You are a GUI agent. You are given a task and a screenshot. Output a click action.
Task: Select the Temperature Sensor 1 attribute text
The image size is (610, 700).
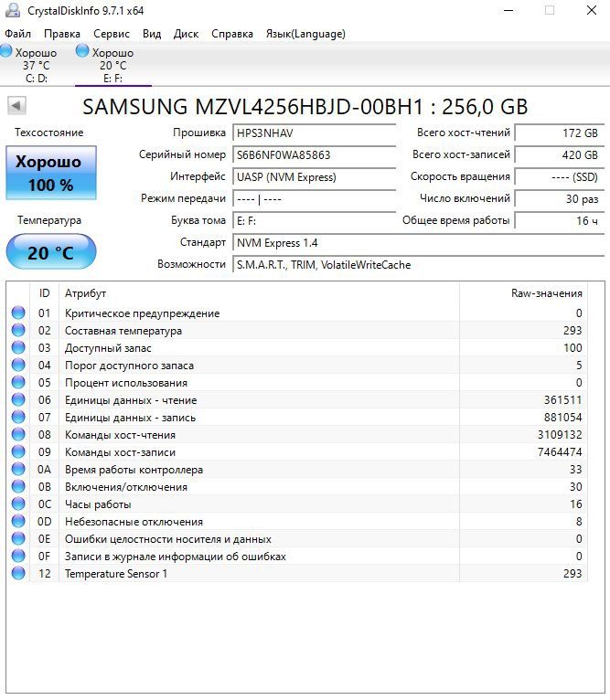[x=116, y=574]
